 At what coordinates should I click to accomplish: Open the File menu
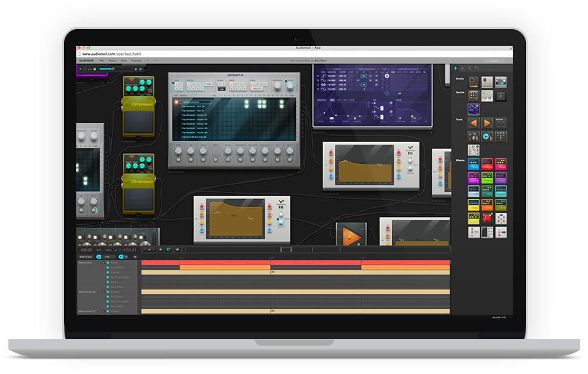tap(101, 60)
